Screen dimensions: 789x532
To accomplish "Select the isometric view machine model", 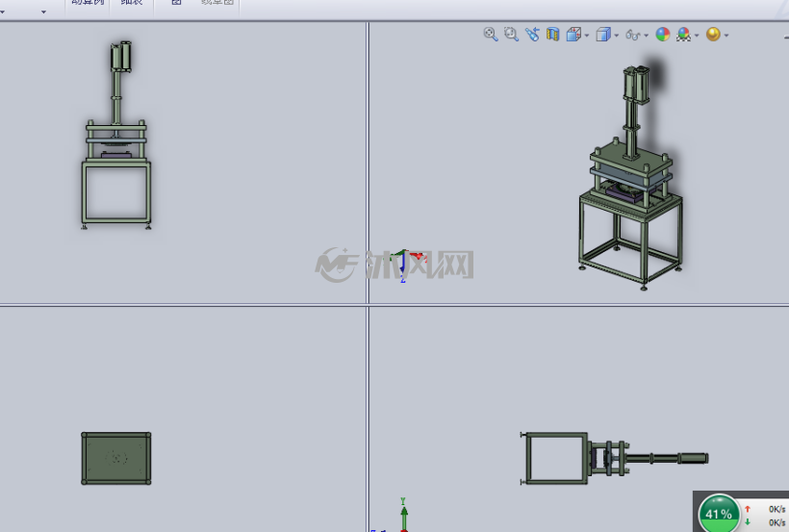I will tap(630, 177).
